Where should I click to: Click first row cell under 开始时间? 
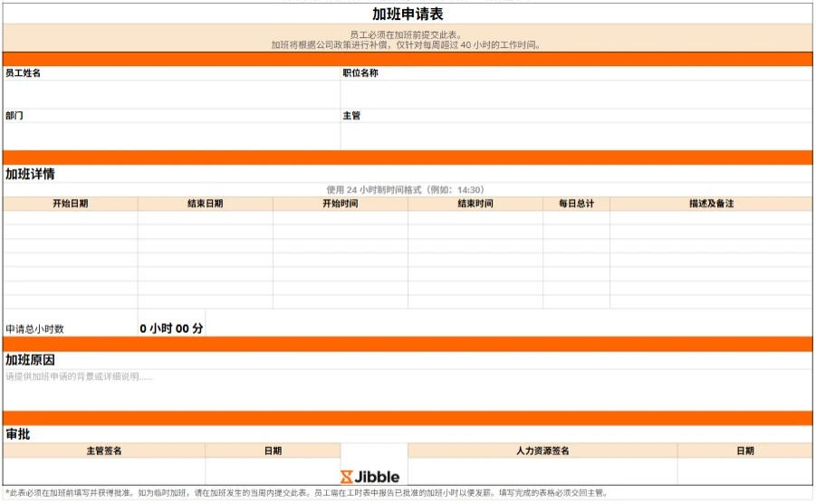click(x=341, y=218)
